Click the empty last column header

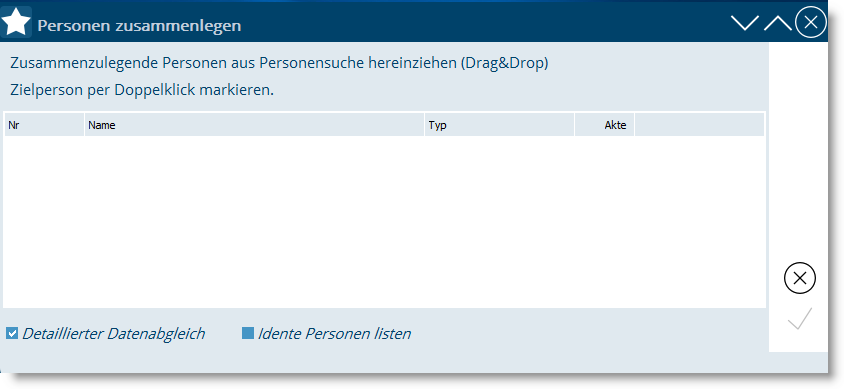point(699,125)
